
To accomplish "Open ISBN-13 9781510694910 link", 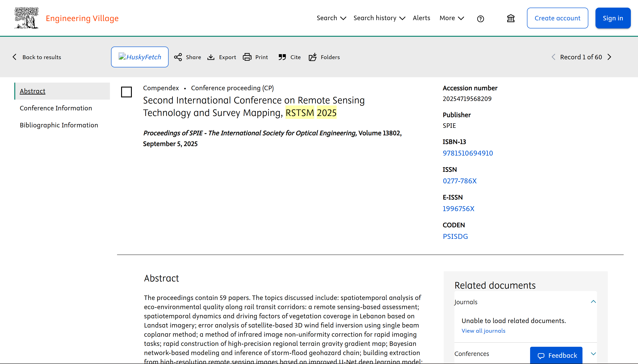I will pos(468,153).
